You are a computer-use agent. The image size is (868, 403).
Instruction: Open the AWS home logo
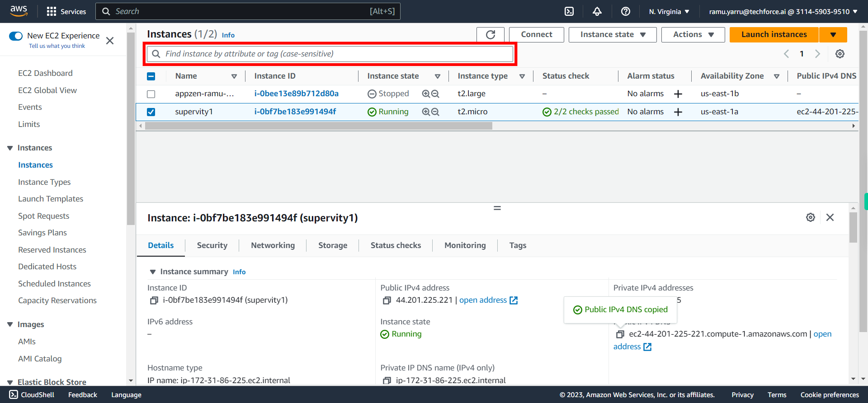[x=19, y=11]
